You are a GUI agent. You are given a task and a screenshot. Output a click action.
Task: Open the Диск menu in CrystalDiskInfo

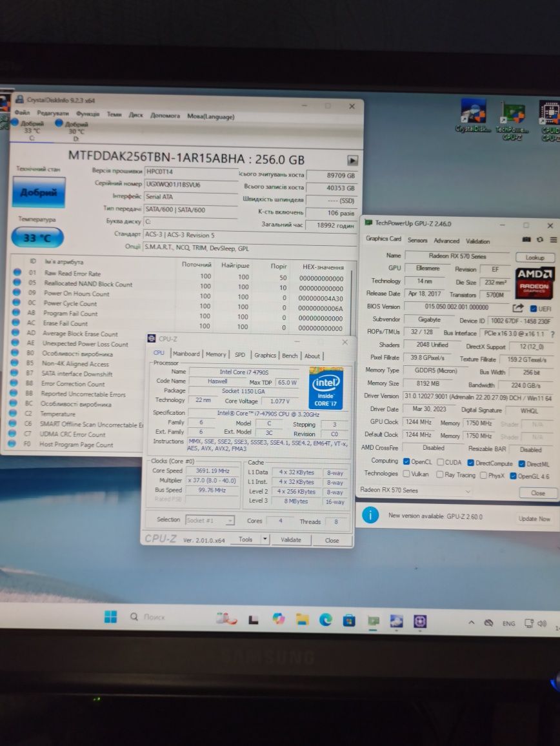point(135,115)
